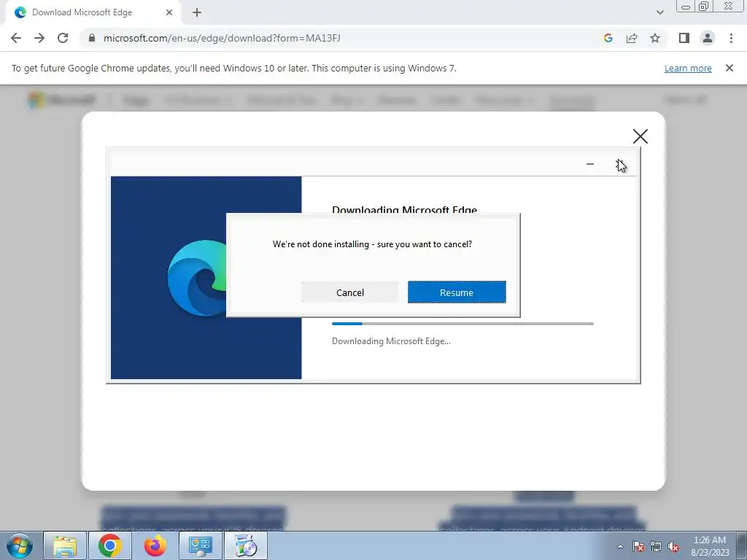Reload the Edge download page
This screenshot has width=747, height=560.
click(x=63, y=38)
